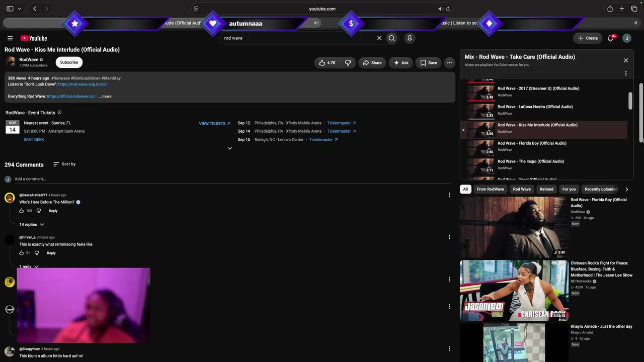Show info about RodWave event tickets

(59, 113)
